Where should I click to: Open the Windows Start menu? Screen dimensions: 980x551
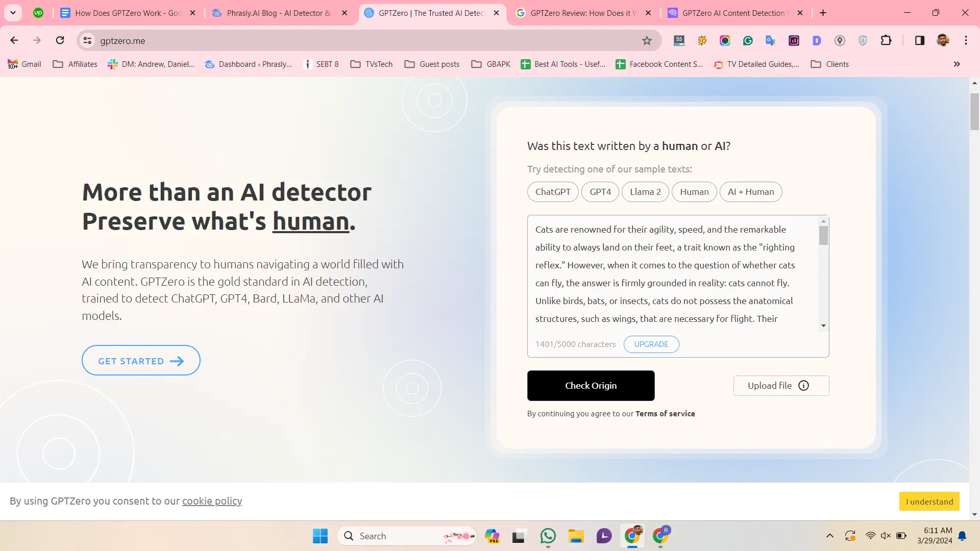coord(320,536)
